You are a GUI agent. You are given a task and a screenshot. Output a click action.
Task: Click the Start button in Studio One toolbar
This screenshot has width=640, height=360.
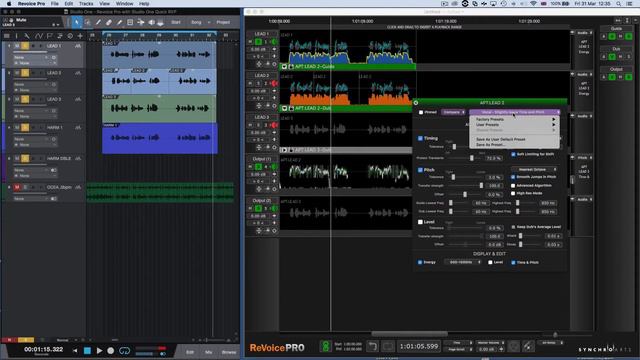(x=176, y=22)
